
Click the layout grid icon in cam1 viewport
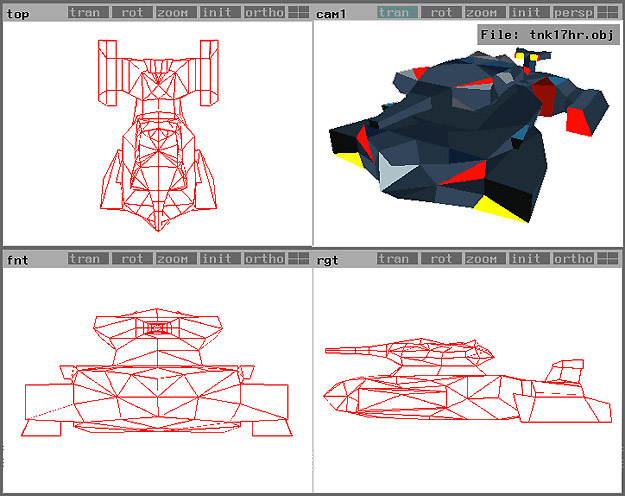pyautogui.click(x=607, y=12)
